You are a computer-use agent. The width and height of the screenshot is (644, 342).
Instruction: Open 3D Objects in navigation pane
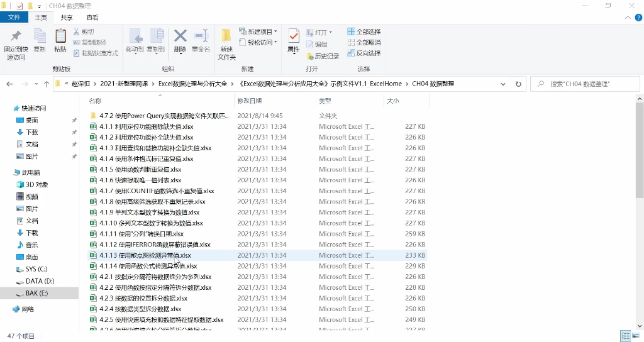coord(33,185)
